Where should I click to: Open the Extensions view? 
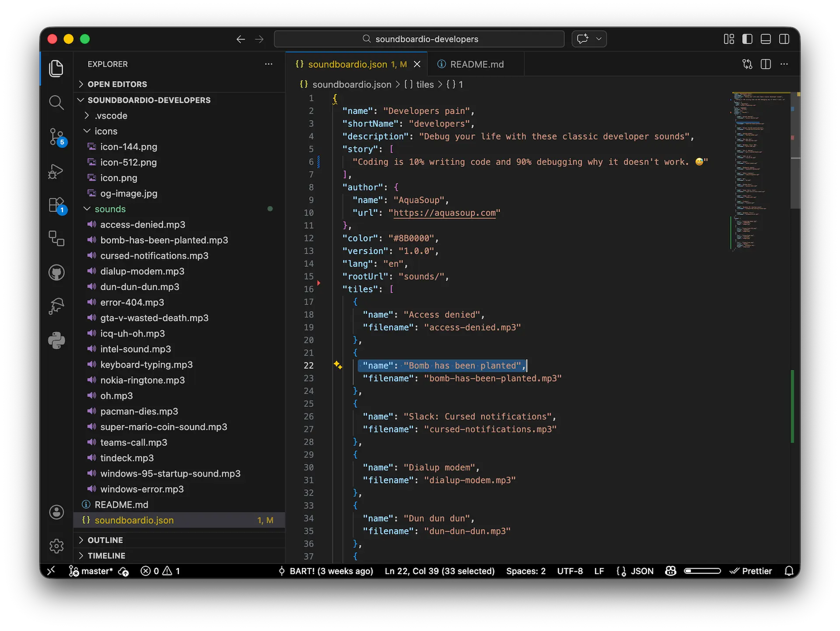click(x=56, y=205)
